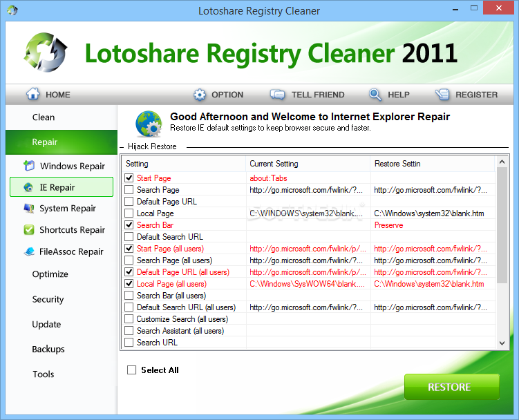Click the Lotoshare recycle arrows logo
Screen dimensions: 519x420
[x=46, y=52]
